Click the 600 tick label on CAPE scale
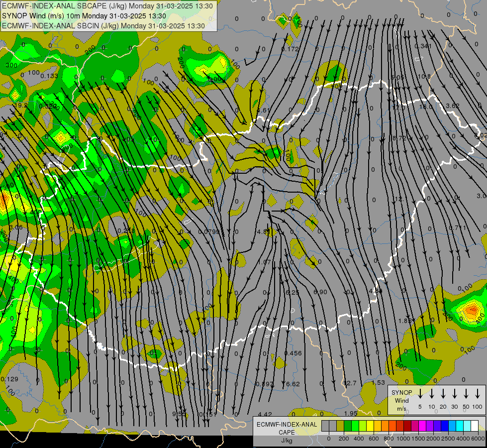The width and height of the screenshot is (487, 448). (374, 439)
